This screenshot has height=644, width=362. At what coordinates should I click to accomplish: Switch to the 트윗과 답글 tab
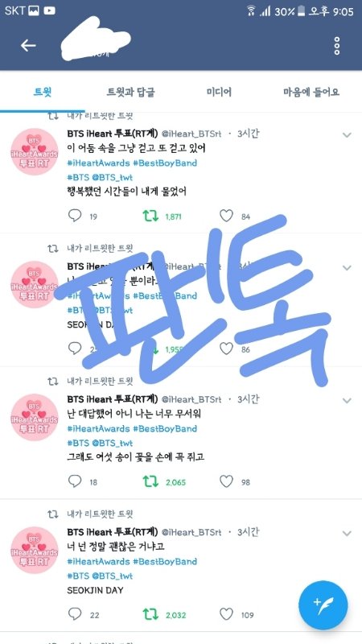pyautogui.click(x=130, y=92)
